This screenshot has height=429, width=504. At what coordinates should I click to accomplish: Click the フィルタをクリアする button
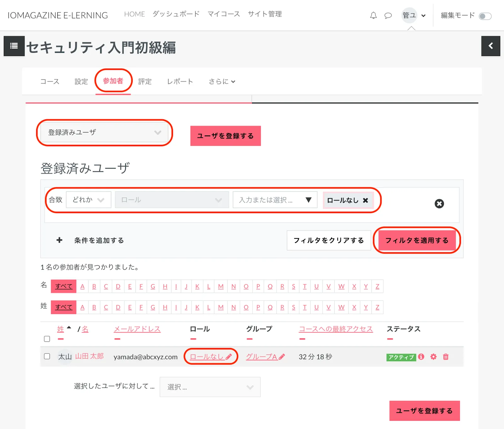(x=329, y=241)
